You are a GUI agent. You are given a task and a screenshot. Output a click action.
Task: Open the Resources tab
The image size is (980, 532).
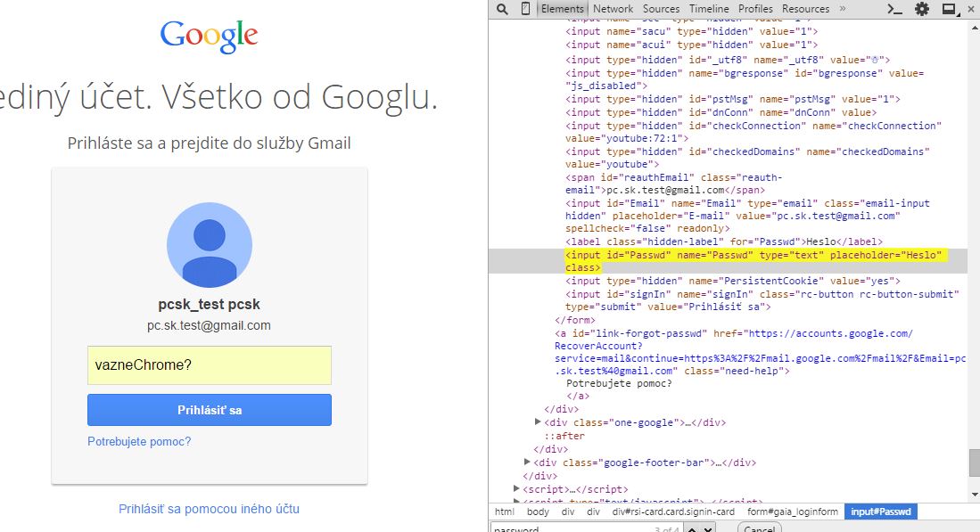click(x=805, y=9)
